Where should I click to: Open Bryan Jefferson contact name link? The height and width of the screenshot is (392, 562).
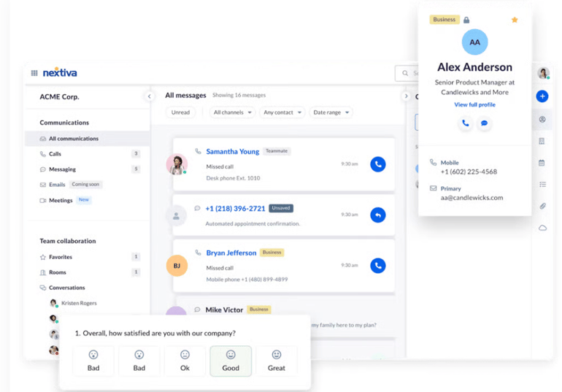click(x=231, y=253)
